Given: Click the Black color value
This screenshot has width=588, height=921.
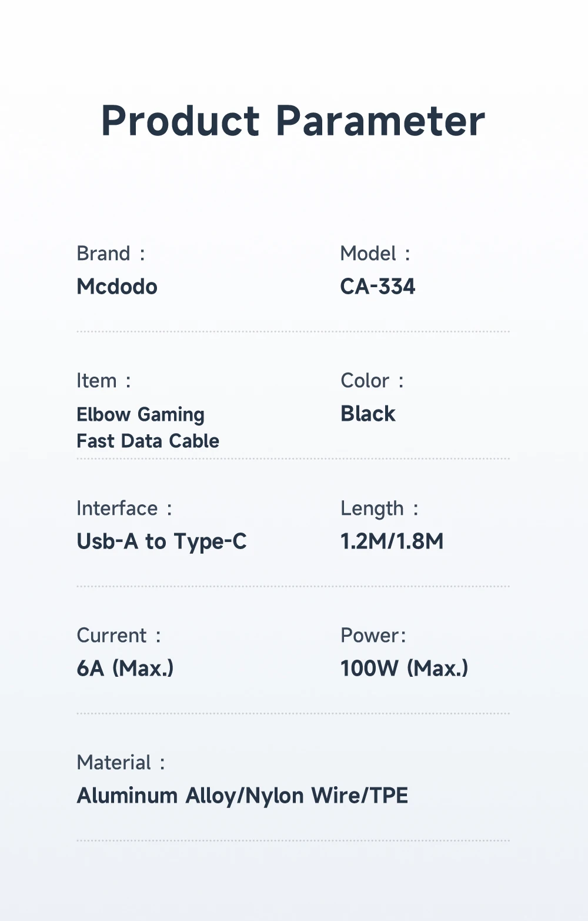Looking at the screenshot, I should (368, 414).
